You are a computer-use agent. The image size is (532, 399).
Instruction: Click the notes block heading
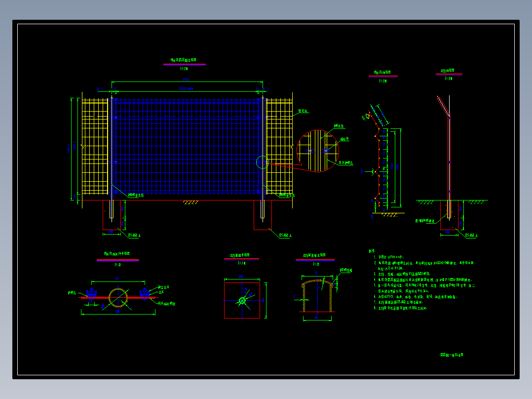[x=372, y=251]
